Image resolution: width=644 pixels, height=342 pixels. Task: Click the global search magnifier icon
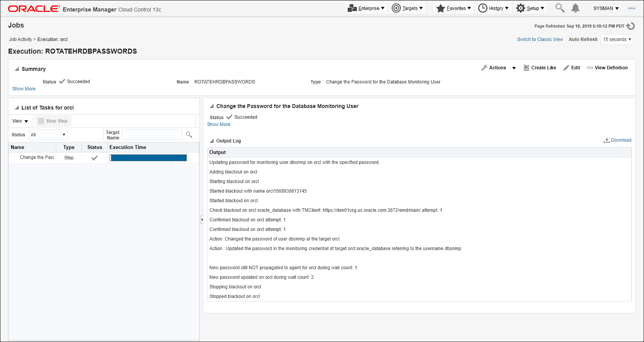[x=560, y=8]
